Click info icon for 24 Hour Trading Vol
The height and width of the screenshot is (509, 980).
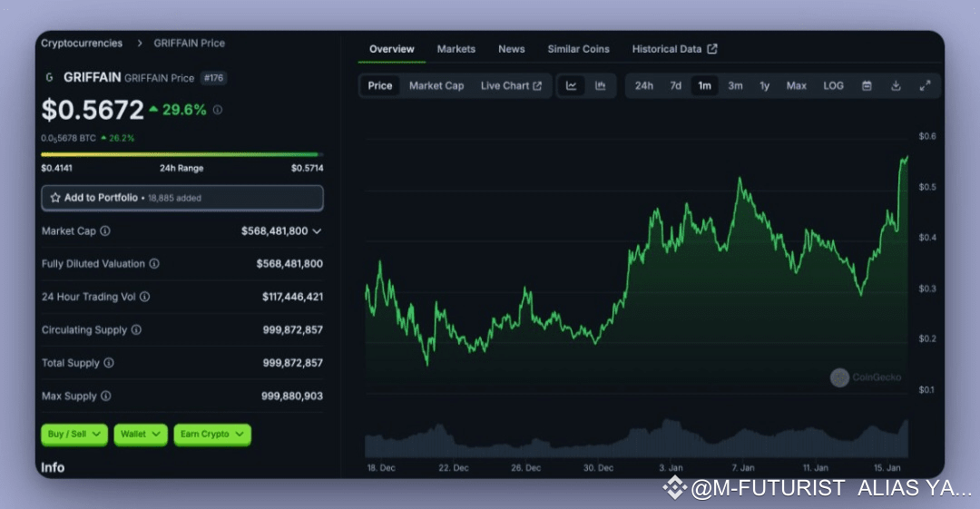(144, 297)
